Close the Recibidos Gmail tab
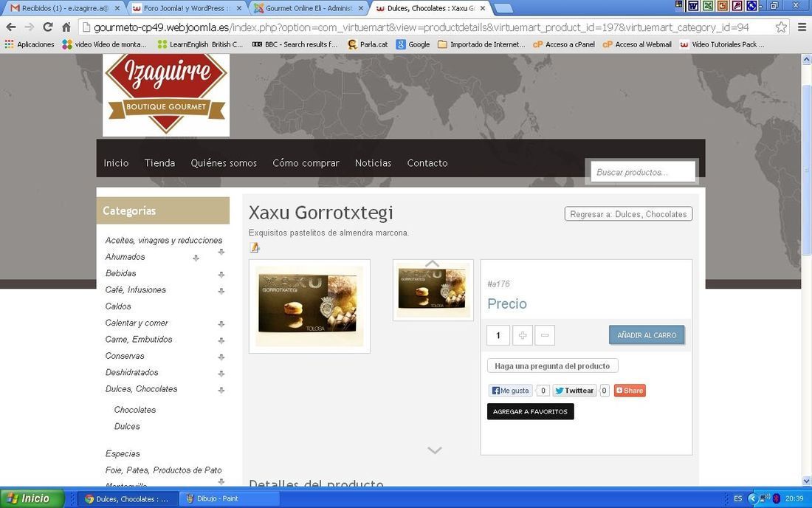The image size is (812, 508). pos(117,8)
